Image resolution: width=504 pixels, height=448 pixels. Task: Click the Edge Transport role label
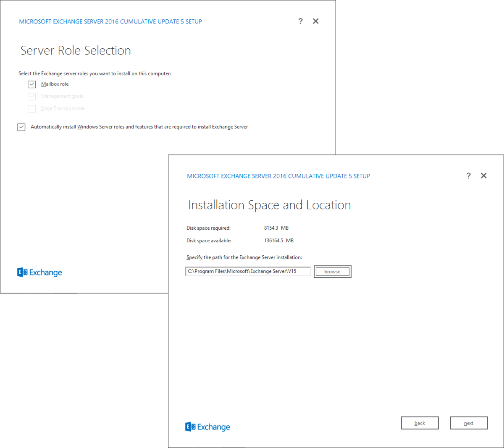coord(63,108)
